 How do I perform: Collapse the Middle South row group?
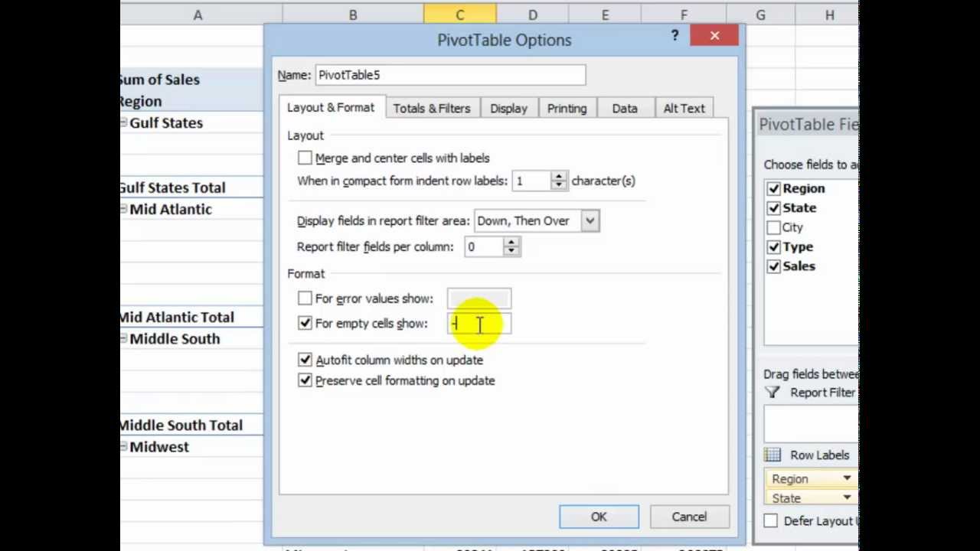(x=123, y=338)
